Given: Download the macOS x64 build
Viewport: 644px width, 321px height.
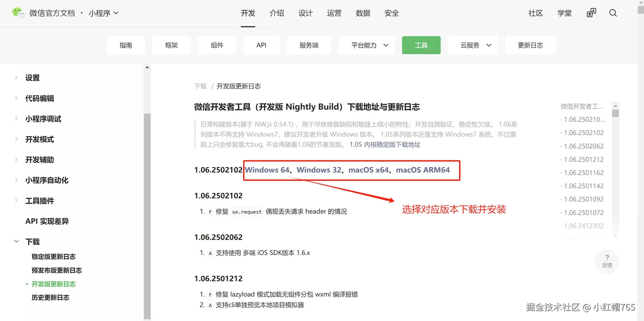Looking at the screenshot, I should 369,170.
